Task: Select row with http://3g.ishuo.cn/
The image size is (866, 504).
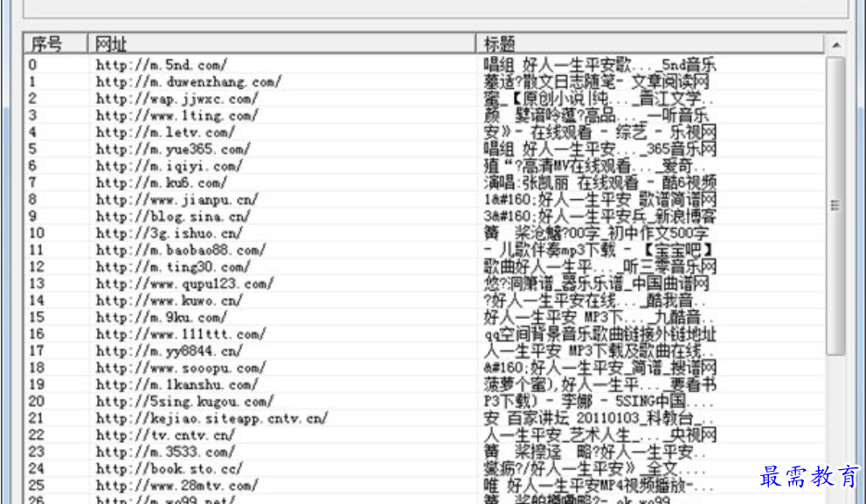Action: pos(424,233)
